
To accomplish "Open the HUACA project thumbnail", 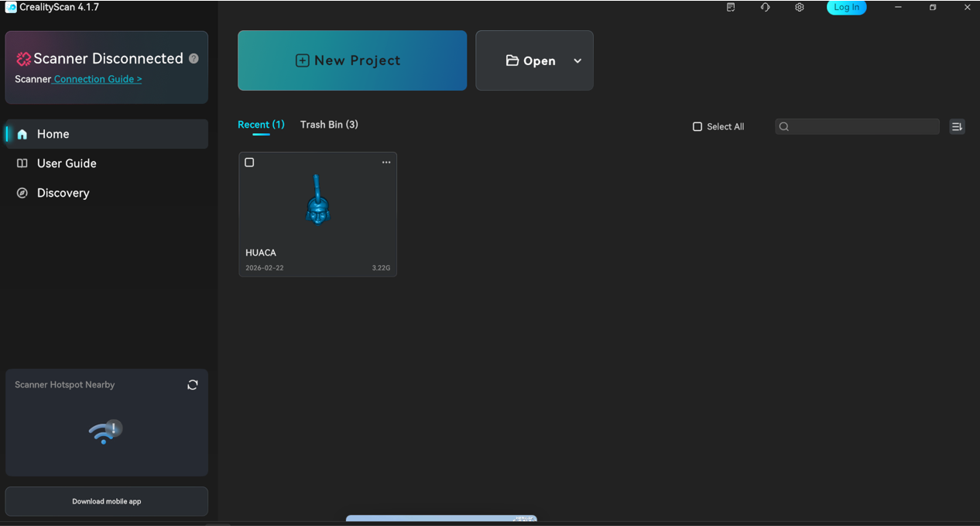I will [317, 200].
